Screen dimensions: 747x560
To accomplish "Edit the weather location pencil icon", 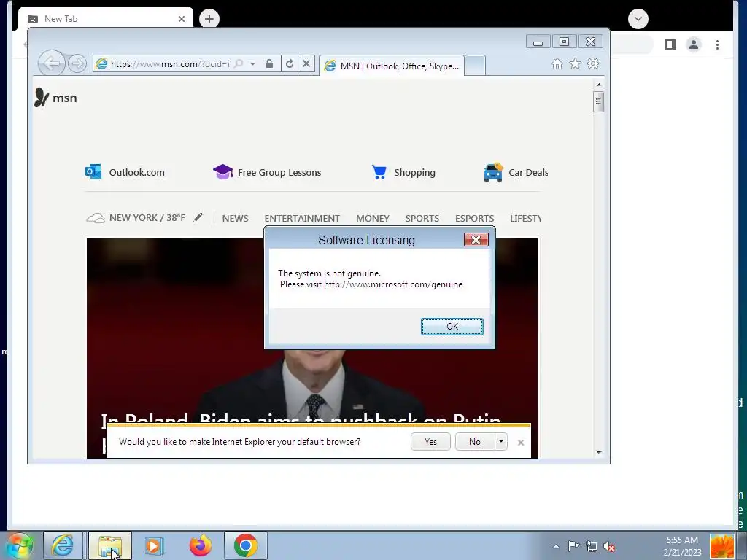I will tap(198, 217).
